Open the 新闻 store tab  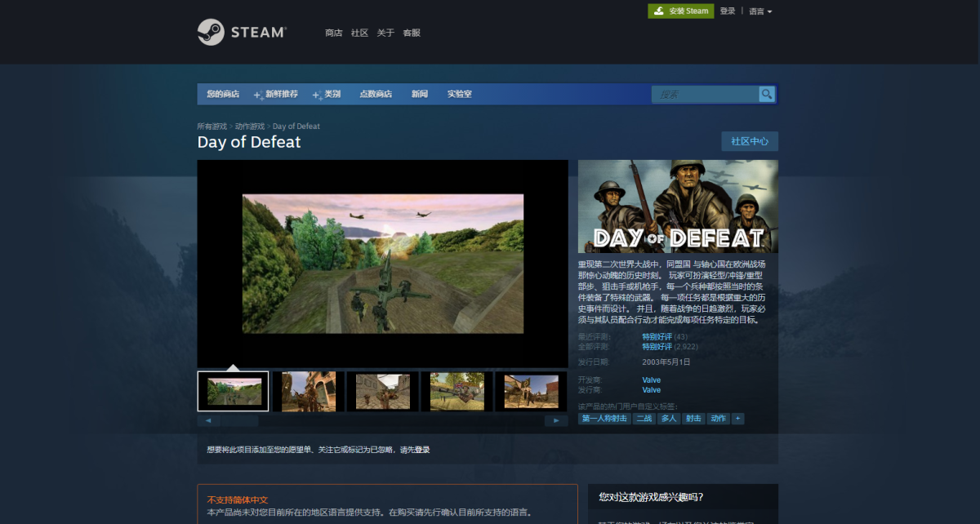click(x=420, y=94)
